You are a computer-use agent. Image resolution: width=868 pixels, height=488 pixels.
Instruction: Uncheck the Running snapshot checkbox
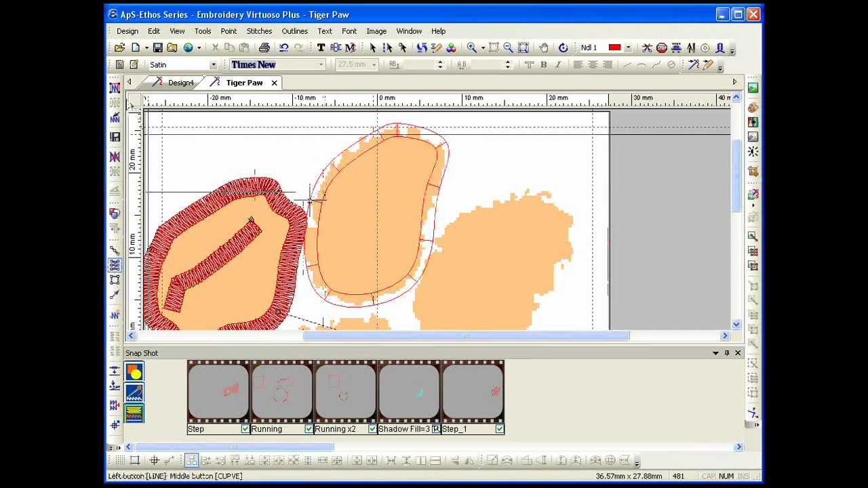309,429
